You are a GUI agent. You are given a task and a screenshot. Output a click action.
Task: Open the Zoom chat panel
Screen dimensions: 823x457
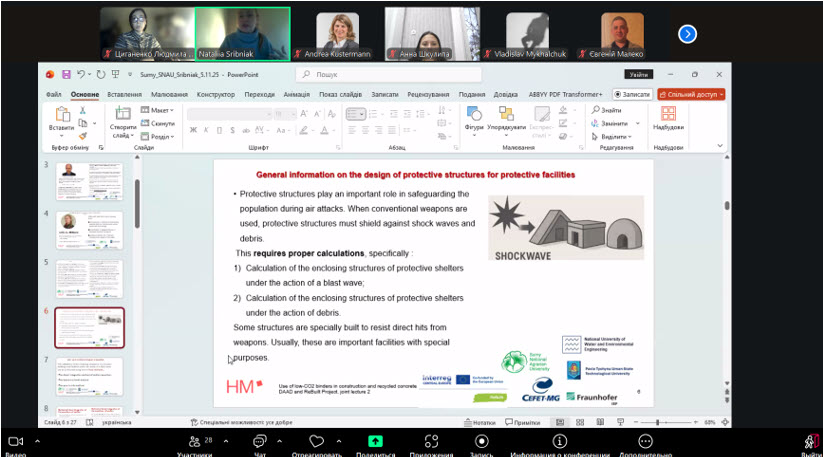(259, 440)
